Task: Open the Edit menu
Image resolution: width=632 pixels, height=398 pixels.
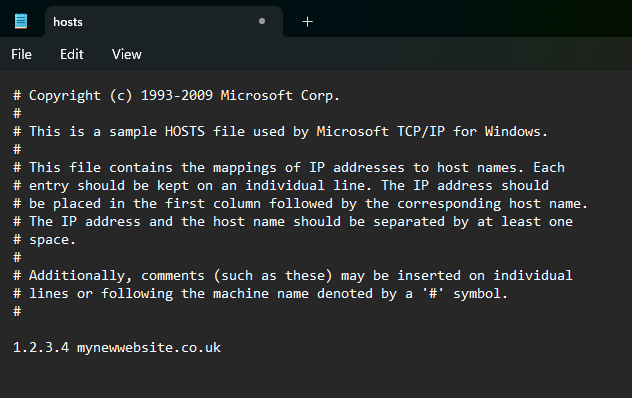Action: click(x=72, y=54)
